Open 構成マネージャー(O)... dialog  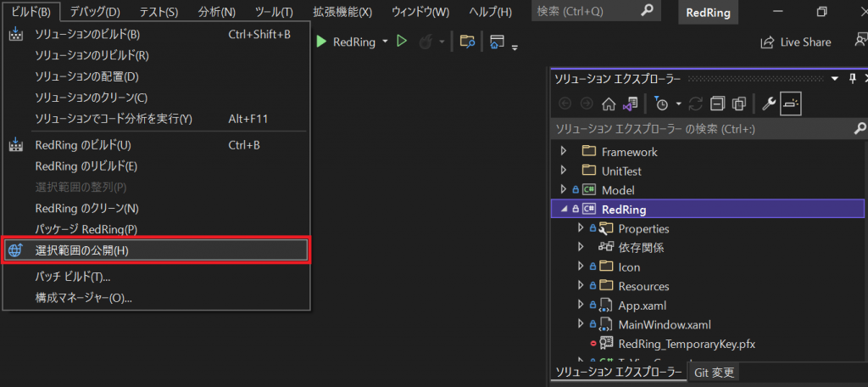(x=156, y=298)
